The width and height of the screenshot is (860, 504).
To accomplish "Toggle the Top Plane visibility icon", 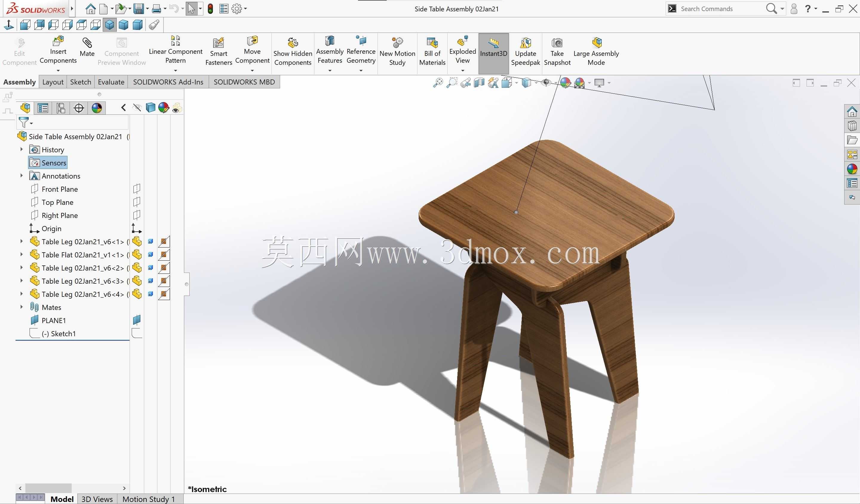I will click(136, 202).
